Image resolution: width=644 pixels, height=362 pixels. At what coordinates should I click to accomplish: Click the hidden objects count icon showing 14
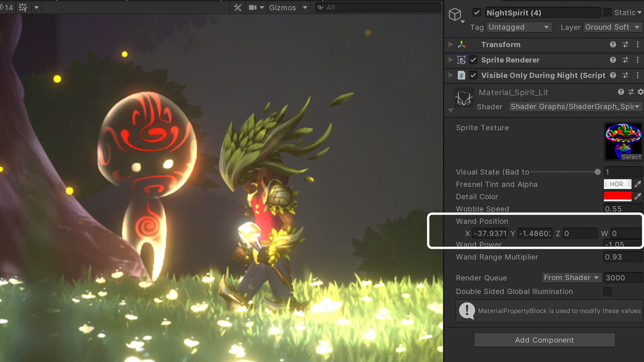click(6, 8)
